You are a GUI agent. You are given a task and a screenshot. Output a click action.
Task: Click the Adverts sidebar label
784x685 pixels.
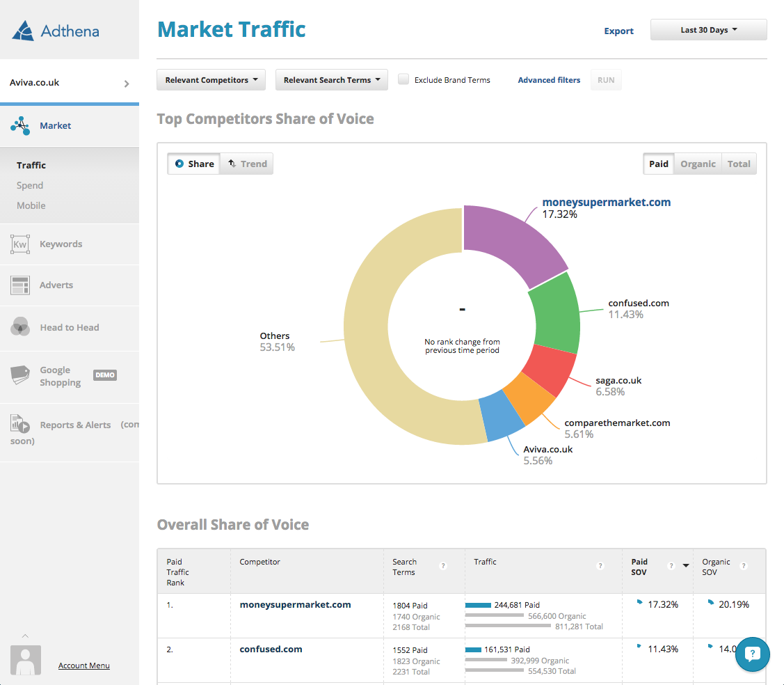(56, 285)
